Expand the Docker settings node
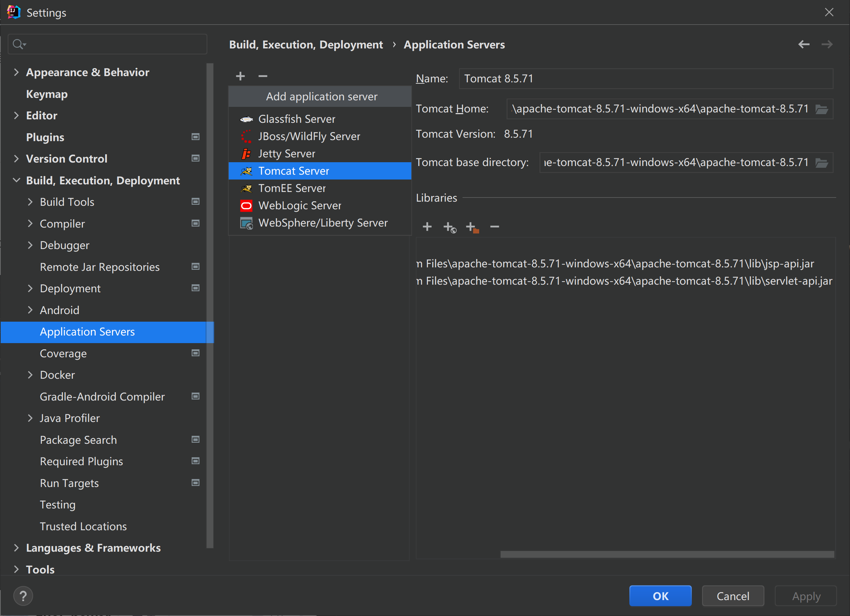Screen dimensions: 850x616 (x=30, y=375)
